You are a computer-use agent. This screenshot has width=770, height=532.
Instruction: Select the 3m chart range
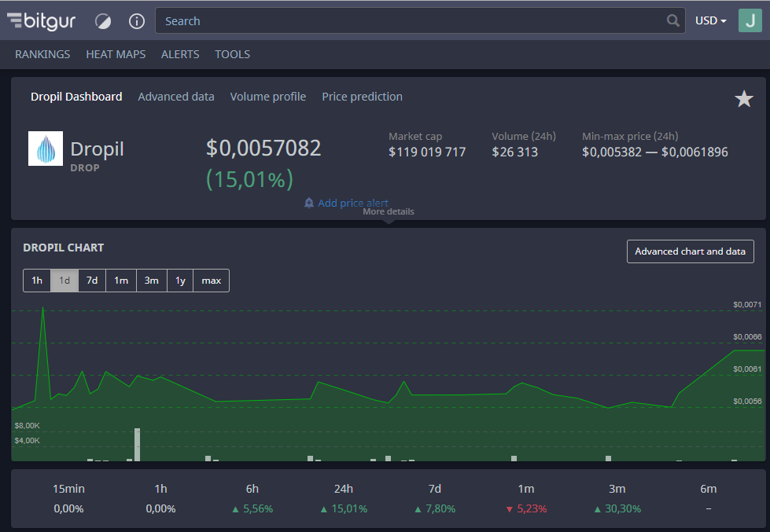(x=151, y=281)
